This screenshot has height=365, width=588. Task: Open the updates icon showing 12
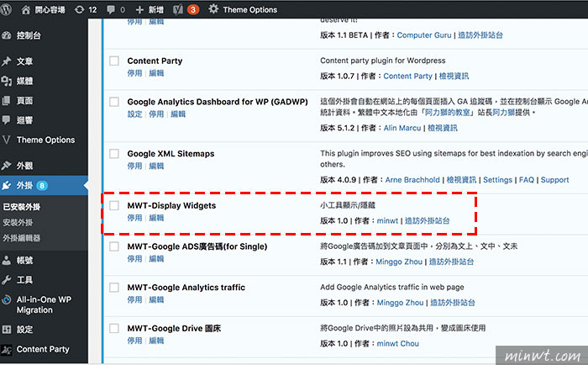[79, 10]
